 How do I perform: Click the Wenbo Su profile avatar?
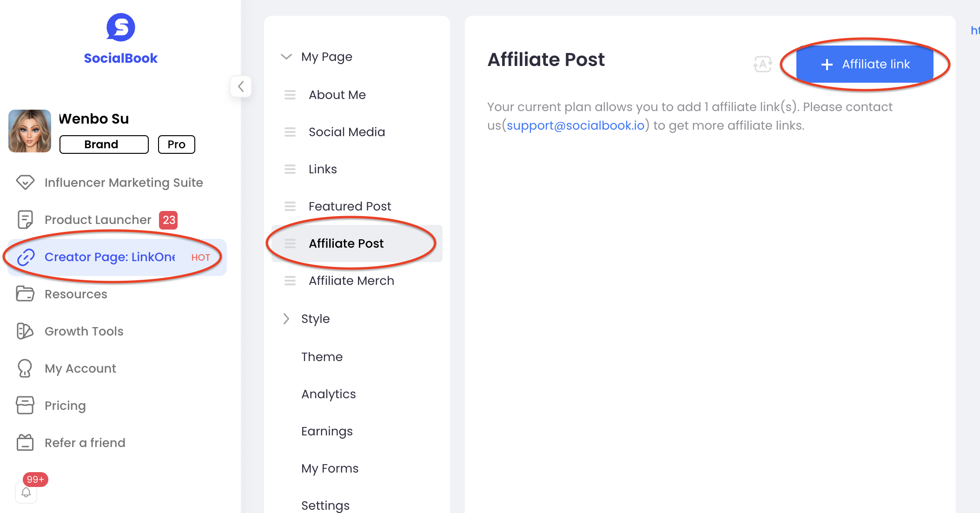(x=30, y=131)
